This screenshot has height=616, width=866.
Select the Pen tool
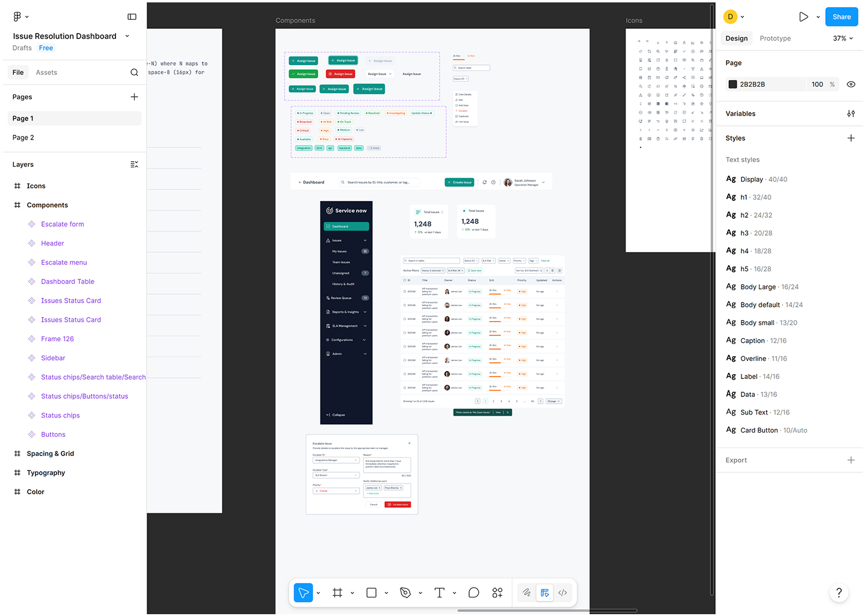(405, 593)
